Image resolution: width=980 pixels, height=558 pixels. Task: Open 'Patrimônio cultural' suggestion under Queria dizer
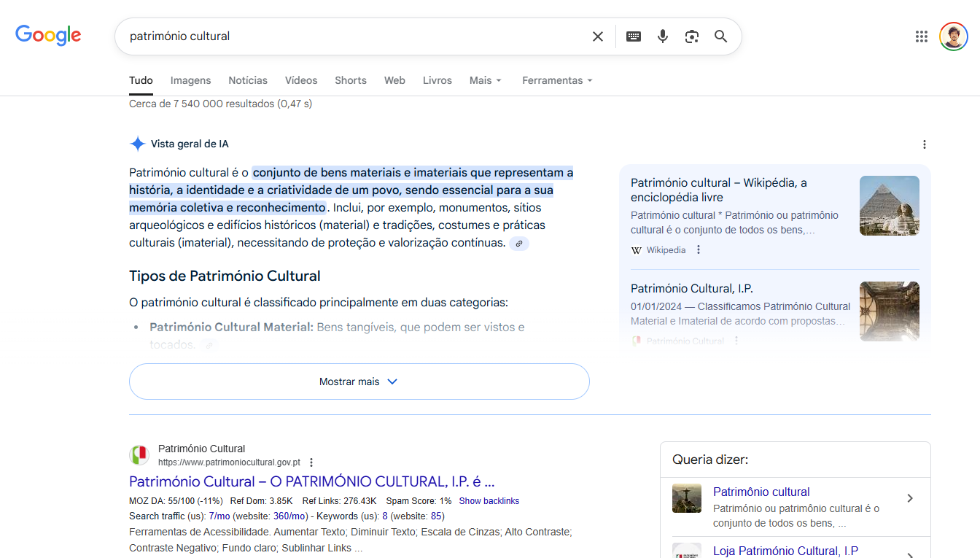click(761, 492)
